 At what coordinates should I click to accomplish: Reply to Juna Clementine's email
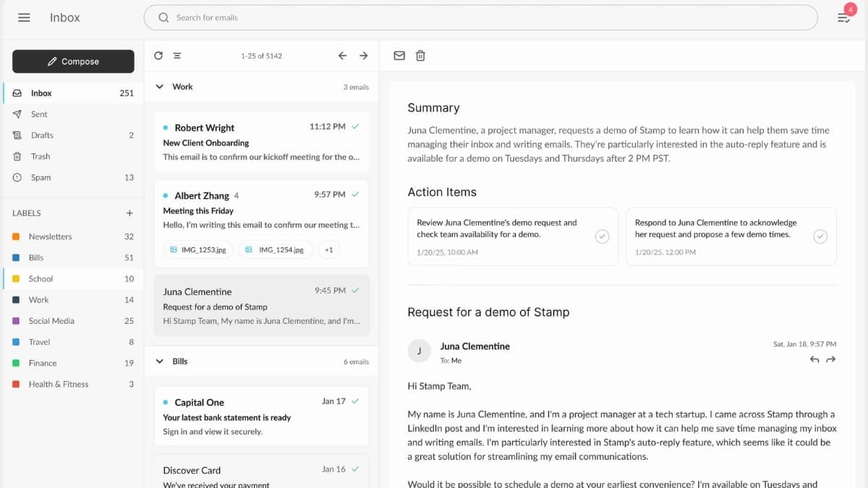(x=814, y=359)
